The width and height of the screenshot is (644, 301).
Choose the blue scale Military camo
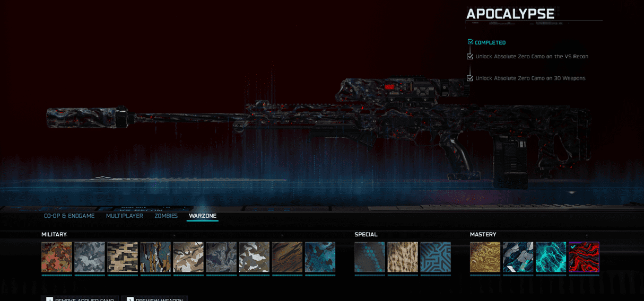pos(320,257)
